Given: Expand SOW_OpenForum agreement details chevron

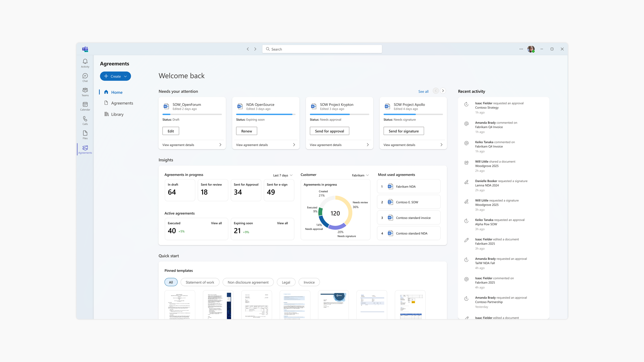Looking at the screenshot, I should [x=220, y=145].
